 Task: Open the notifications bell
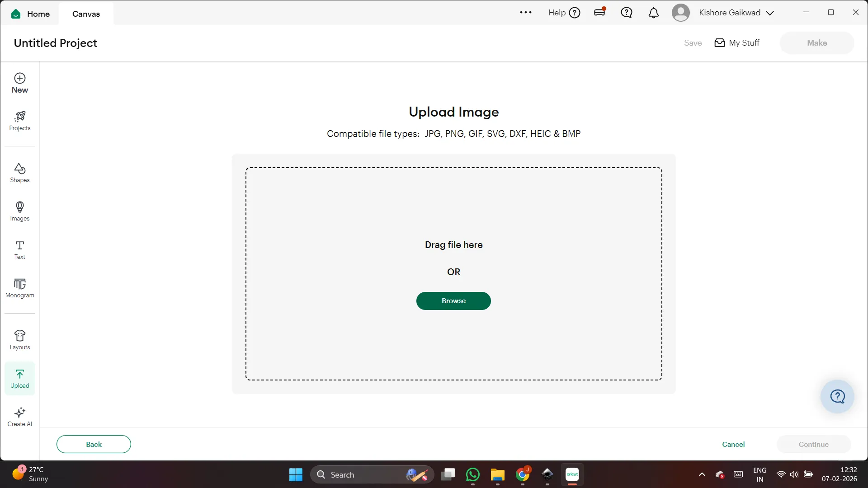point(653,13)
